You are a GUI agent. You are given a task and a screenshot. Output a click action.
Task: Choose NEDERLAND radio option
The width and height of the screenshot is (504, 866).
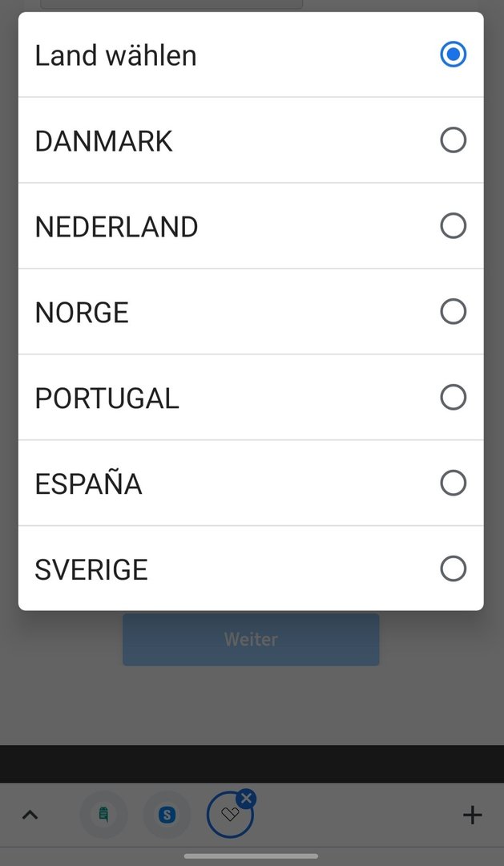point(453,226)
